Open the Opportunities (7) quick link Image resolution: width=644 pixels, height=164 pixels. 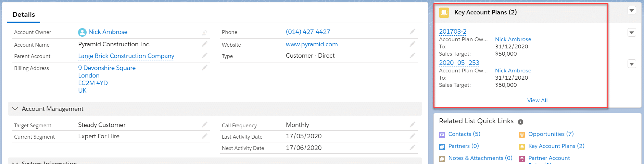coord(551,134)
